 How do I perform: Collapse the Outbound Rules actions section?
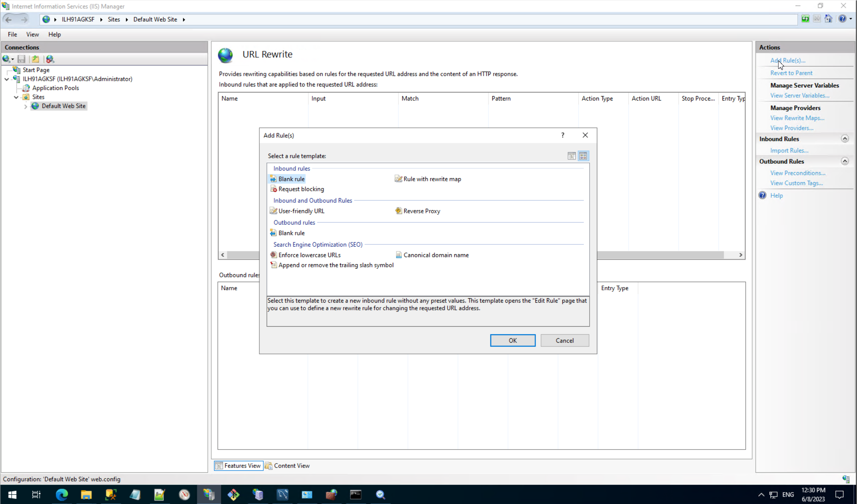845,161
